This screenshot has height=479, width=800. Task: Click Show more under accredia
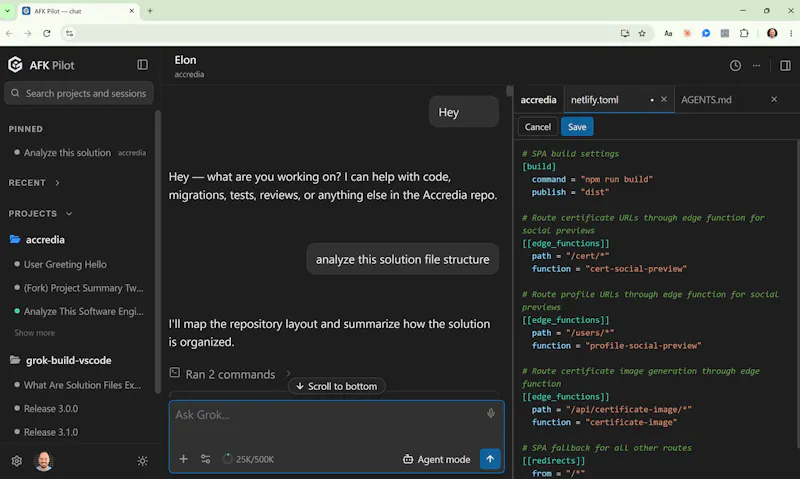point(34,333)
